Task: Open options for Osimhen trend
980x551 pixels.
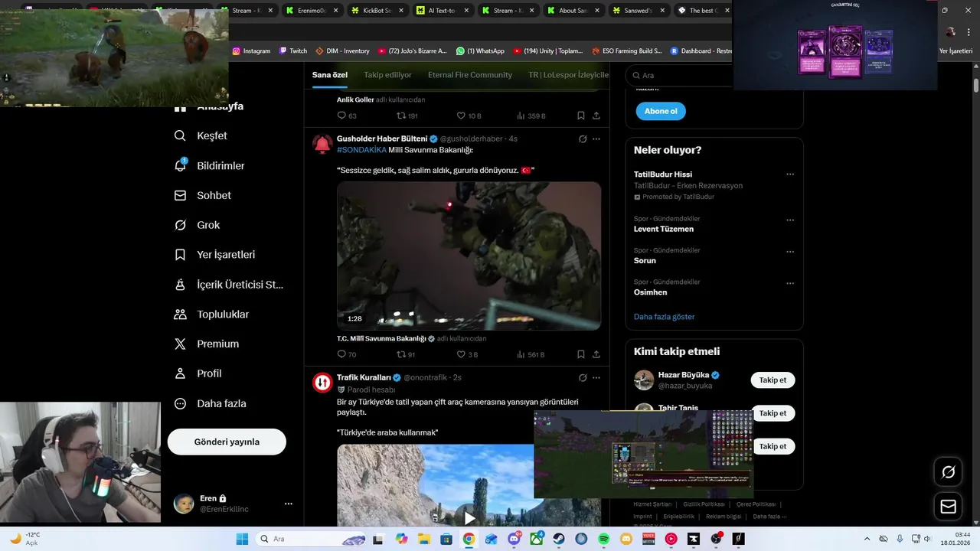Action: pos(790,283)
